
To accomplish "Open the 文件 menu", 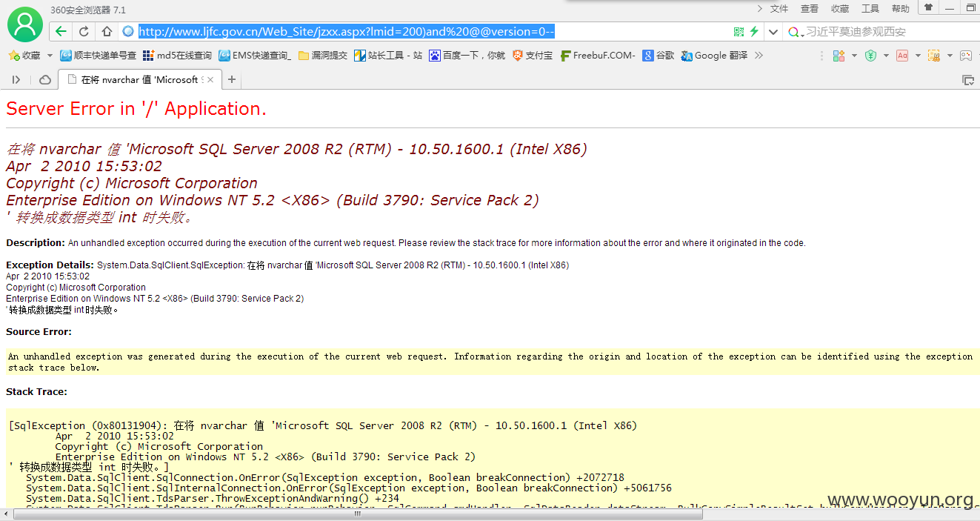I will (779, 9).
